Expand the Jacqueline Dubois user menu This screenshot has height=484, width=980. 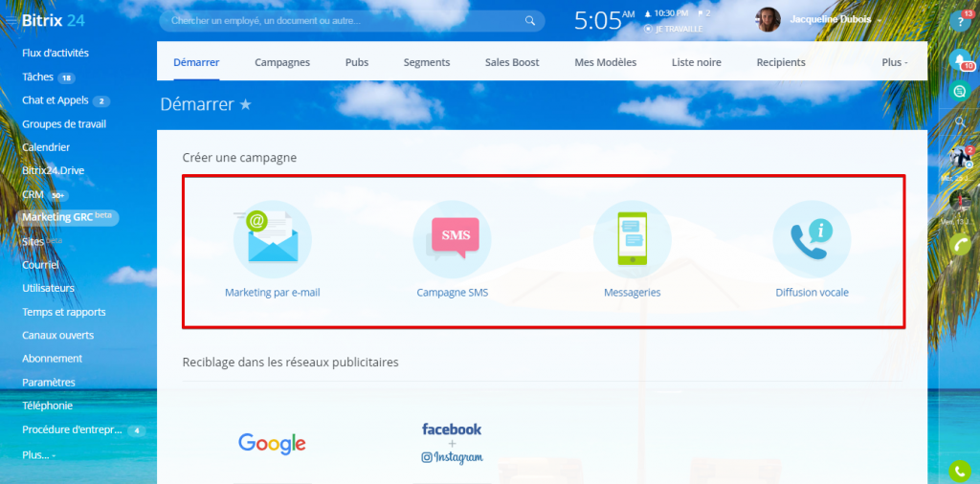click(x=835, y=20)
